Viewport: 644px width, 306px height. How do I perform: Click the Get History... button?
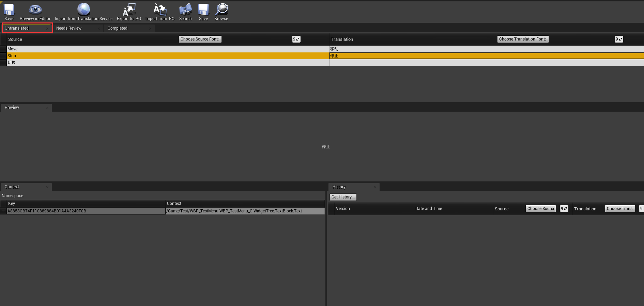coord(343,197)
